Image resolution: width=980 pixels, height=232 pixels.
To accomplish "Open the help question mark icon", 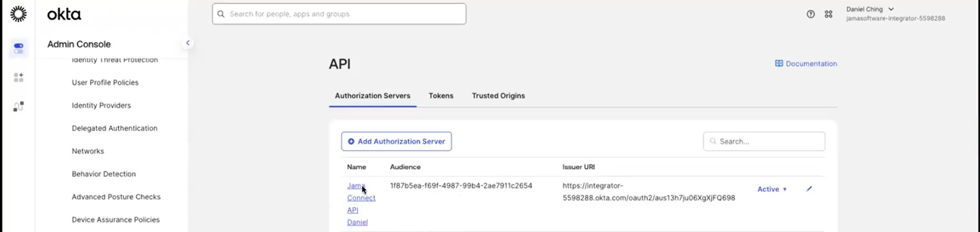I will coord(810,14).
